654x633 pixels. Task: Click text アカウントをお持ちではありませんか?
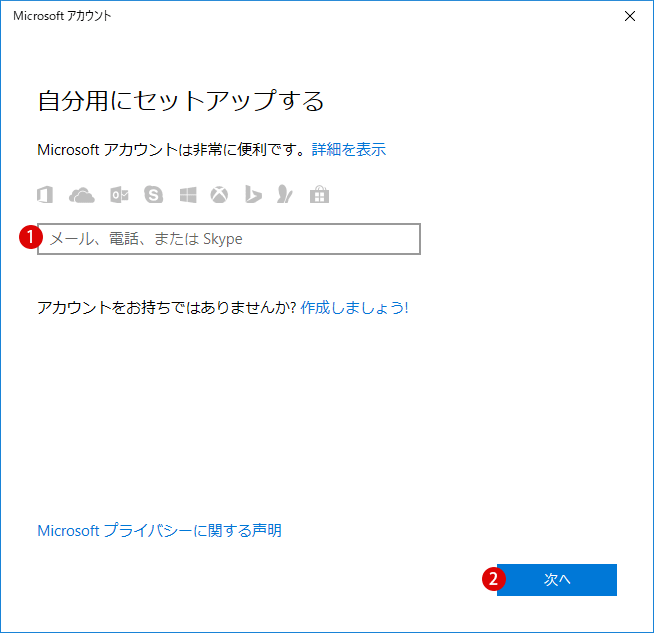click(x=167, y=308)
